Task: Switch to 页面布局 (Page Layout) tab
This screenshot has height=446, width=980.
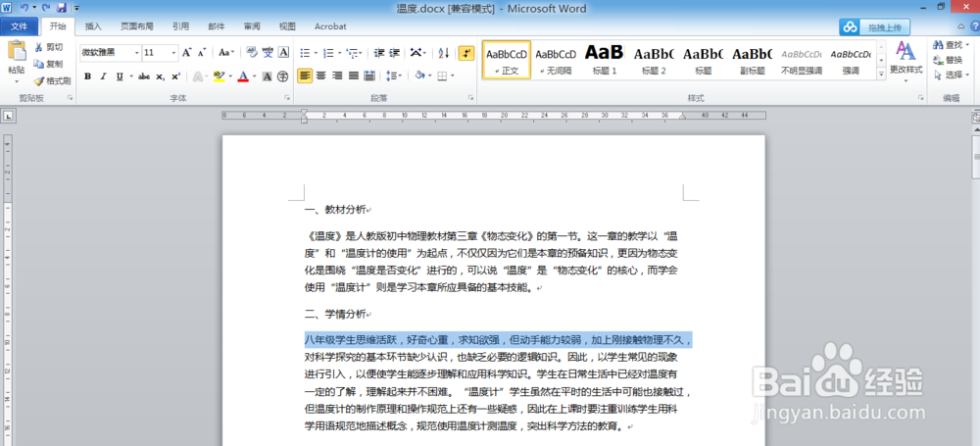Action: [137, 26]
